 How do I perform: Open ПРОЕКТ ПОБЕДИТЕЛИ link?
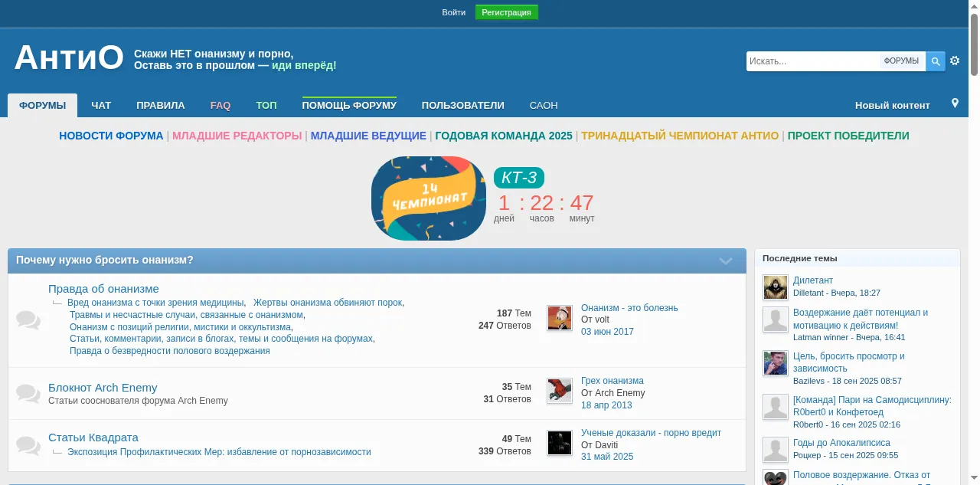click(848, 136)
